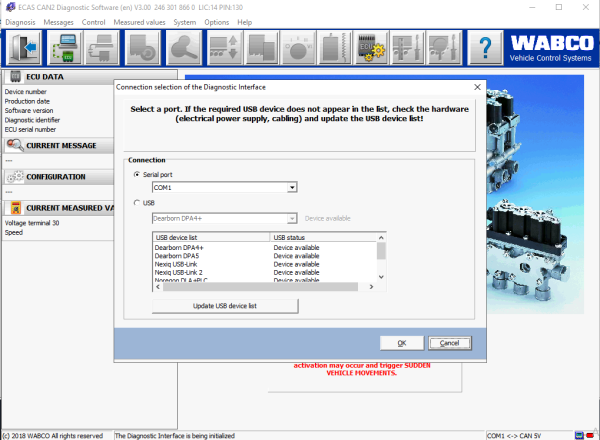Open the Diagnosis menu

[20, 22]
